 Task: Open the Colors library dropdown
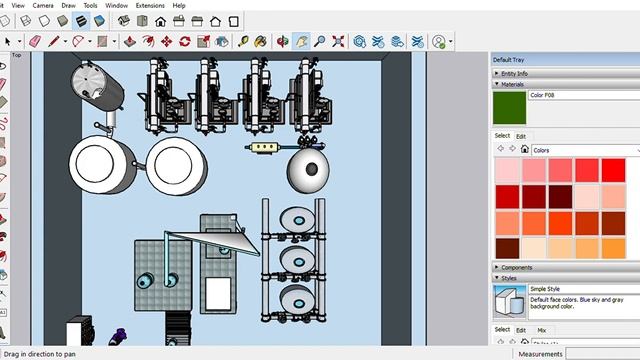pyautogui.click(x=586, y=150)
